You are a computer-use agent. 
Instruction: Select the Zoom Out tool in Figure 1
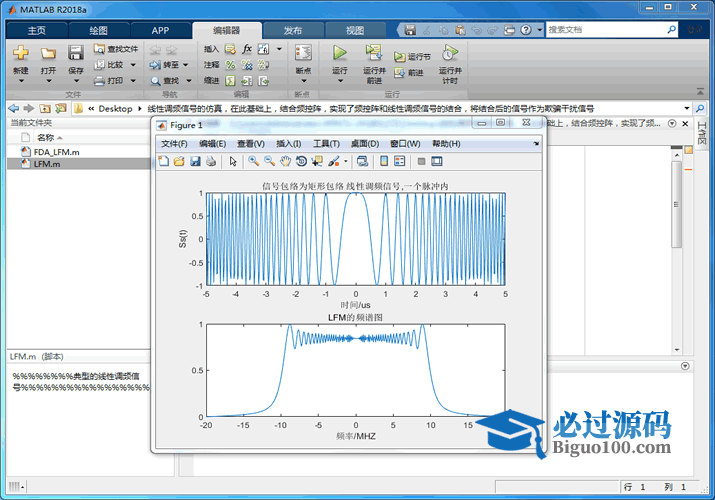[x=269, y=161]
